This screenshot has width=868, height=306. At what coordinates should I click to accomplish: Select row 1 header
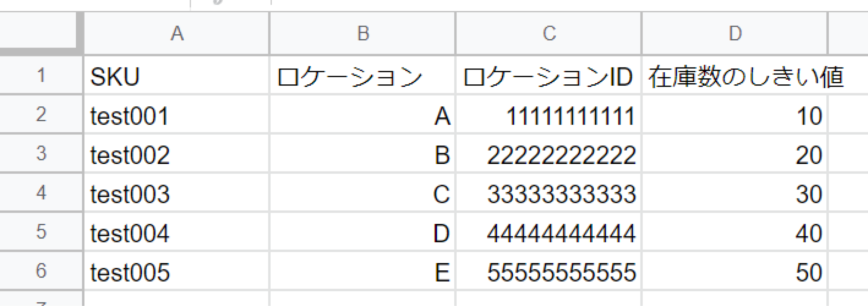click(x=41, y=75)
